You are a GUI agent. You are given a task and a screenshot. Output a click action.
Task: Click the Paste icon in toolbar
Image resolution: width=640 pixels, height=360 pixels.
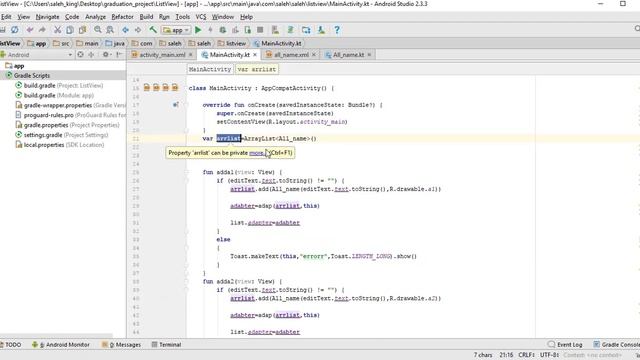point(82,30)
